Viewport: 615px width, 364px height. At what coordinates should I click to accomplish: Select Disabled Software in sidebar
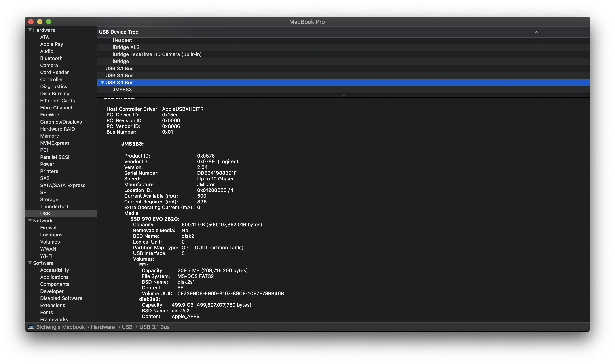[61, 298]
